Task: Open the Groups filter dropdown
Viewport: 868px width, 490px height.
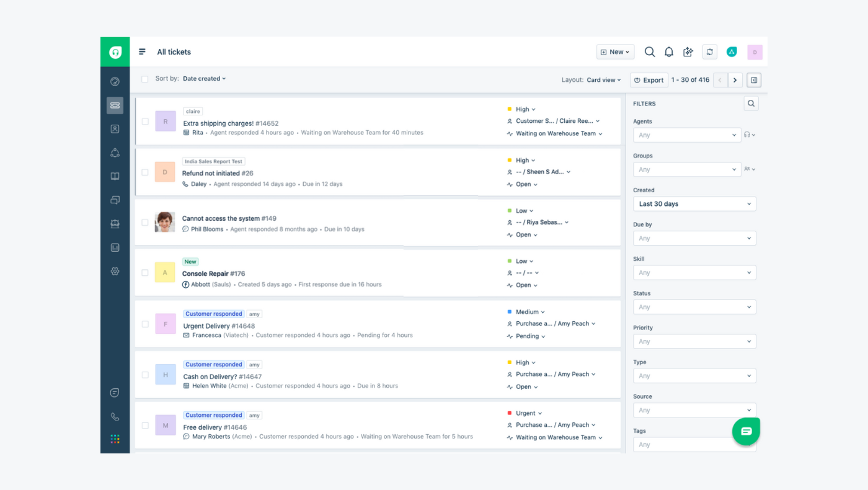Action: click(687, 169)
